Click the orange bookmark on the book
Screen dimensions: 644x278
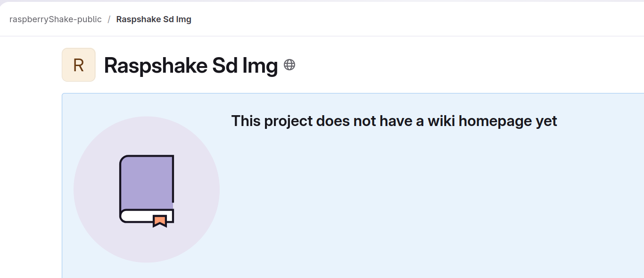[x=160, y=220]
